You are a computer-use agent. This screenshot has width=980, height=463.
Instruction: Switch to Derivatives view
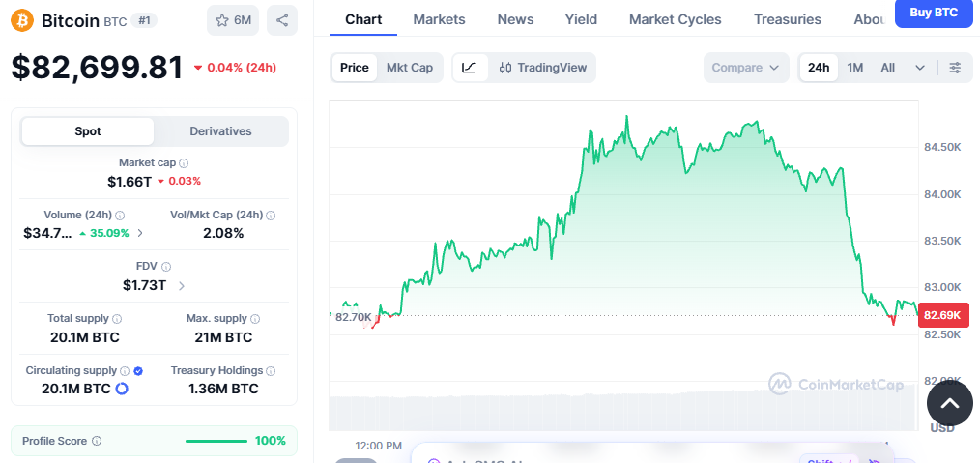tap(220, 131)
